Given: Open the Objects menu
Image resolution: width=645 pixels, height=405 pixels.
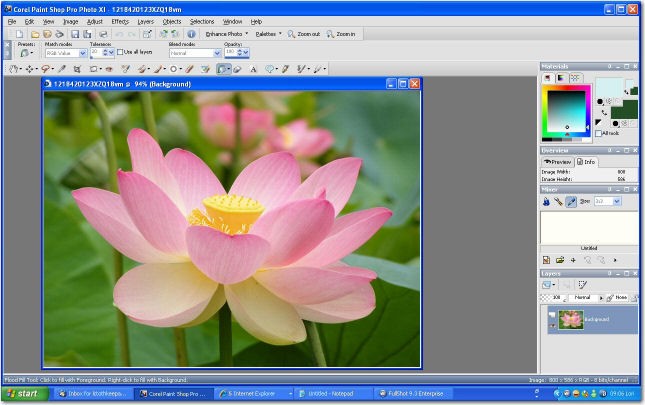Looking at the screenshot, I should (172, 21).
